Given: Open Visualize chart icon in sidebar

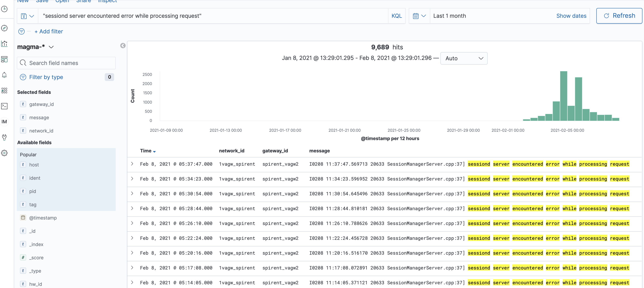Looking at the screenshot, I should click(x=4, y=44).
